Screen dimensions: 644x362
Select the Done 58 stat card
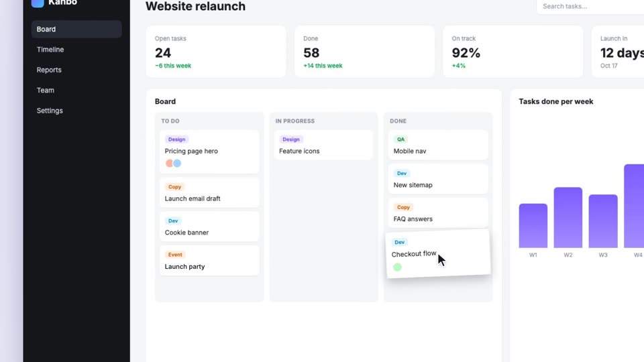pos(364,52)
